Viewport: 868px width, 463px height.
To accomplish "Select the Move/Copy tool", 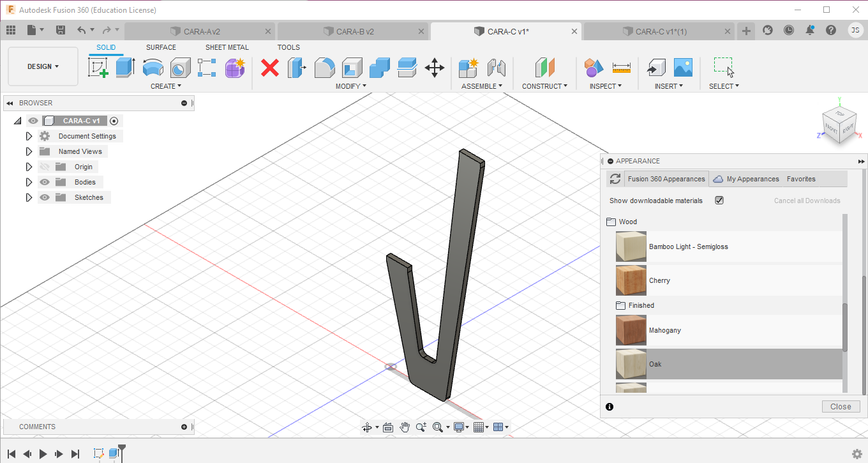I will point(435,67).
